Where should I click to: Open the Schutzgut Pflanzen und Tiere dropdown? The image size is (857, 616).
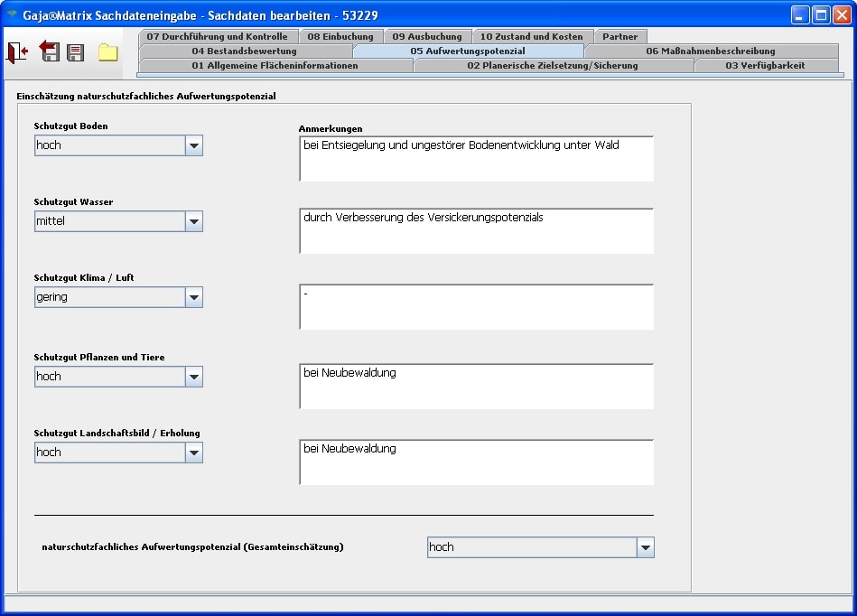(194, 377)
